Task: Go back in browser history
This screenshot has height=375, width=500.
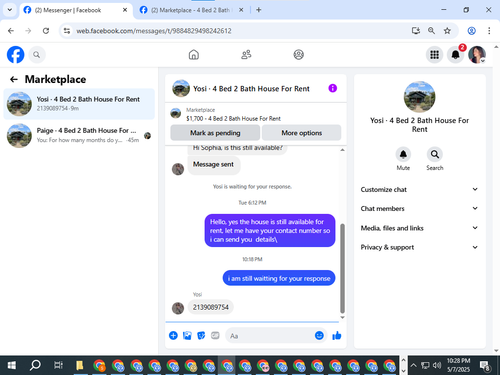Action: tap(11, 31)
